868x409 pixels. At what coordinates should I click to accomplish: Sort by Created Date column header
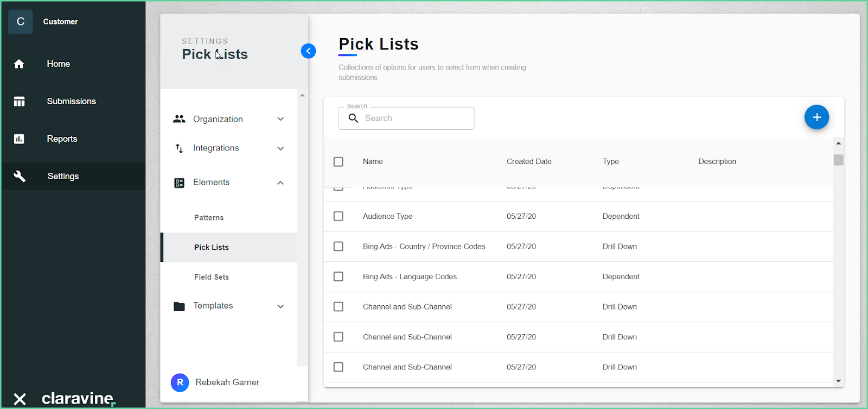(x=529, y=162)
